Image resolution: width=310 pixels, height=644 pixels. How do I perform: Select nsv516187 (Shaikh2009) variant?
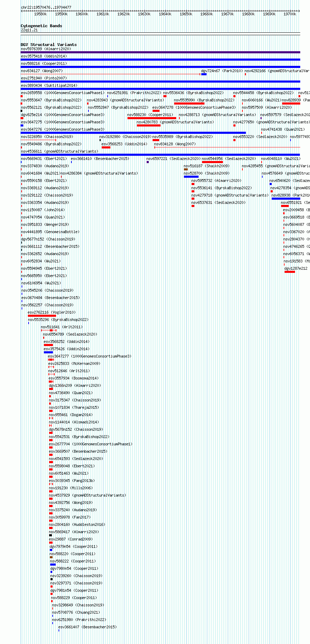[x=207, y=166]
